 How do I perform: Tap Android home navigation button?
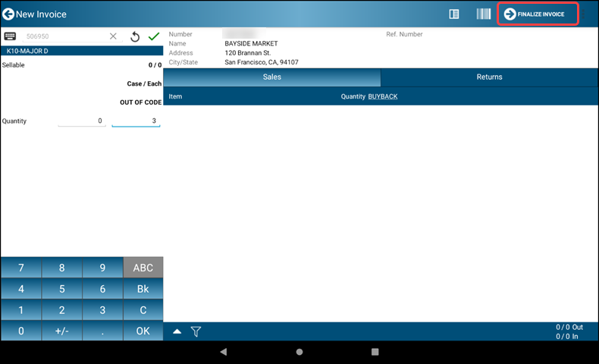299,352
